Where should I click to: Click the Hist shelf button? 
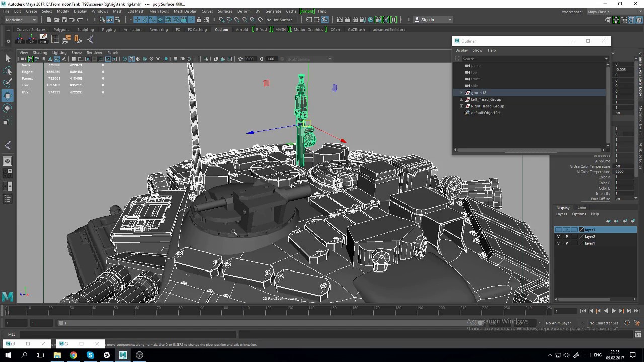click(43, 39)
